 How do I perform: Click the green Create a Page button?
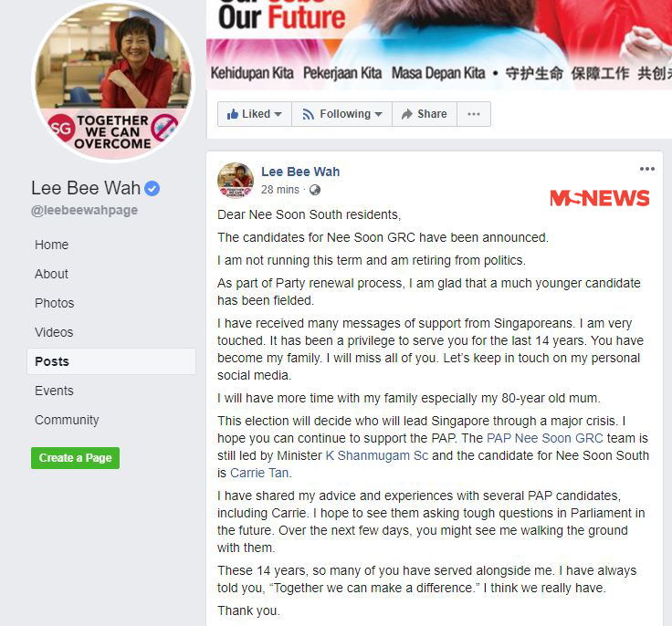pos(75,458)
